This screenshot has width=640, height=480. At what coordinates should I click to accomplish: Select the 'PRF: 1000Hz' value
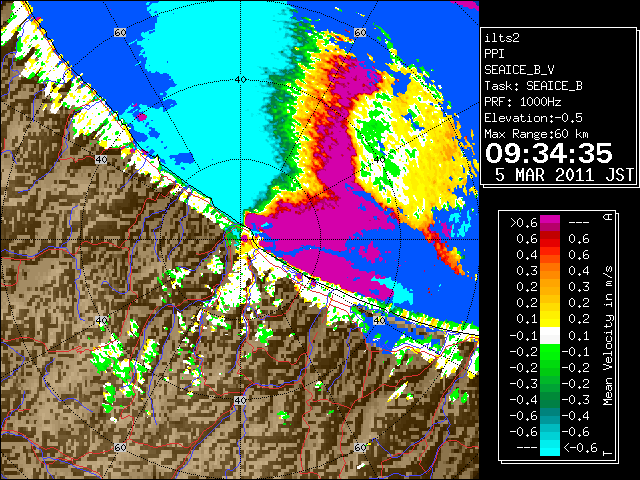click(x=522, y=102)
